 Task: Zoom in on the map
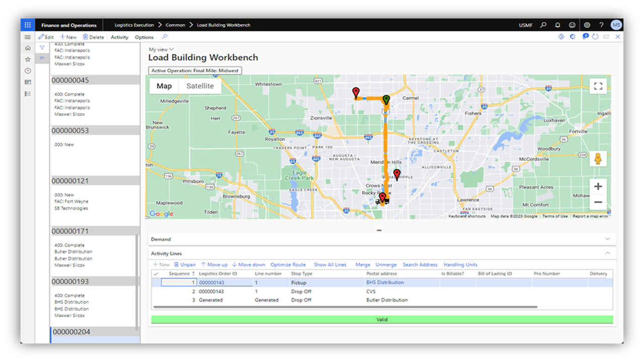pyautogui.click(x=598, y=187)
